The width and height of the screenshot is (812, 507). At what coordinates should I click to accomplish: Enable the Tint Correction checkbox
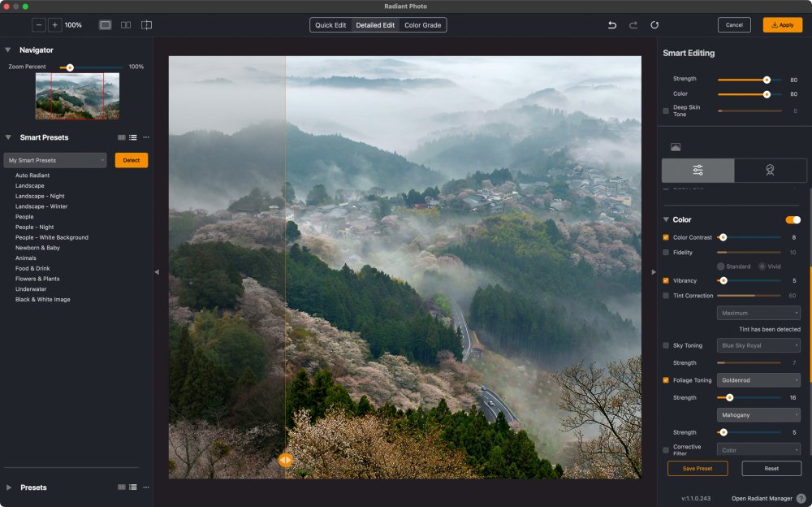pos(666,296)
